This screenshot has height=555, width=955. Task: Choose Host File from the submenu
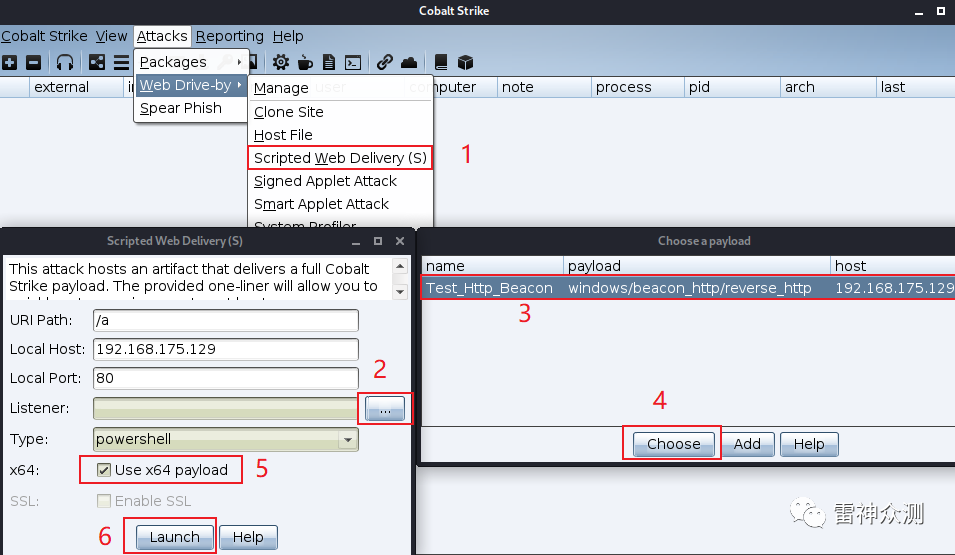(340, 135)
